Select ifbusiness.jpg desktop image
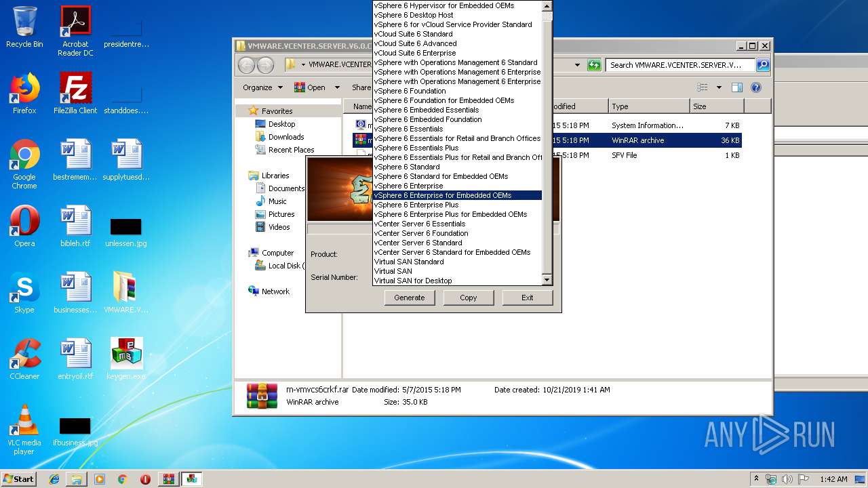The width and height of the screenshot is (868, 488). [x=75, y=431]
